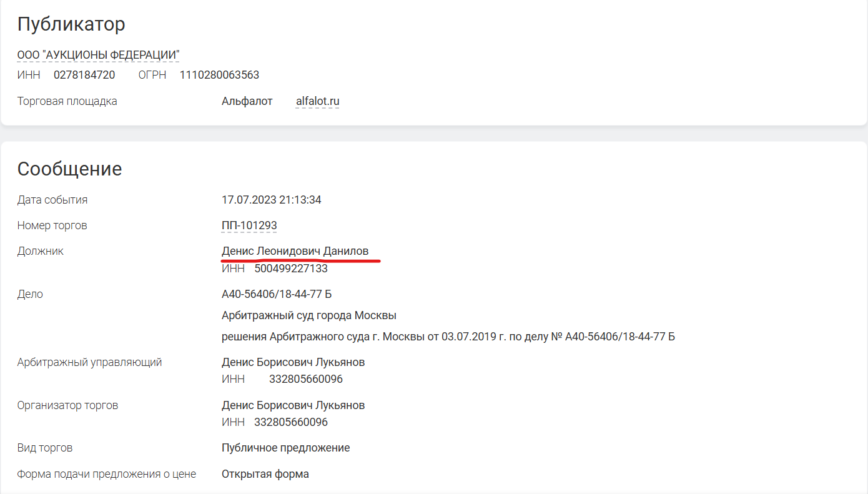The height and width of the screenshot is (494, 868).
Task: Click the OGRN number 1110280063563
Action: [219, 75]
